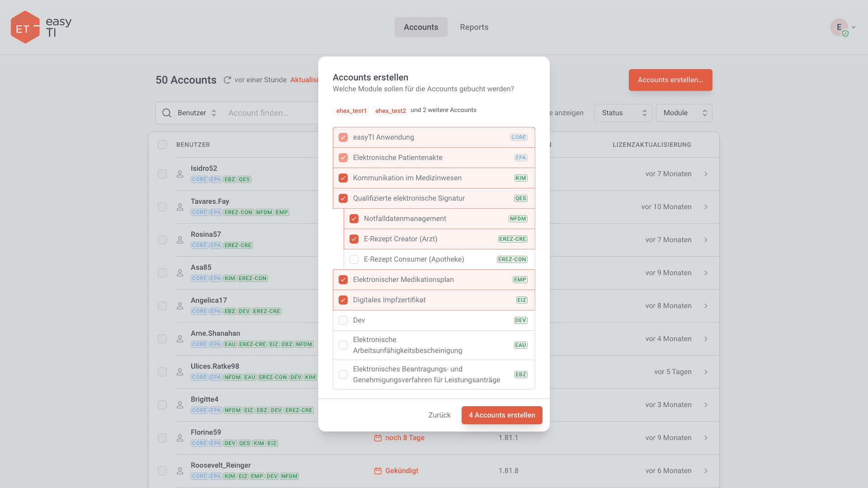Open the Module filter dropdown
868x488 pixels.
pos(684,113)
